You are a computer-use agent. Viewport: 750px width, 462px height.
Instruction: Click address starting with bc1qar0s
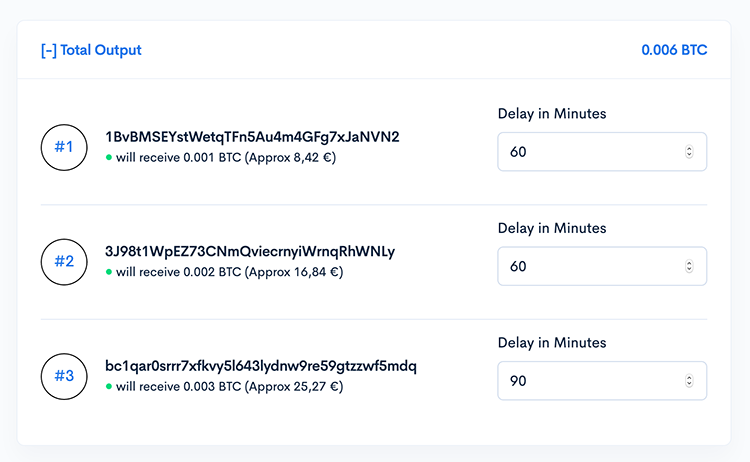261,366
